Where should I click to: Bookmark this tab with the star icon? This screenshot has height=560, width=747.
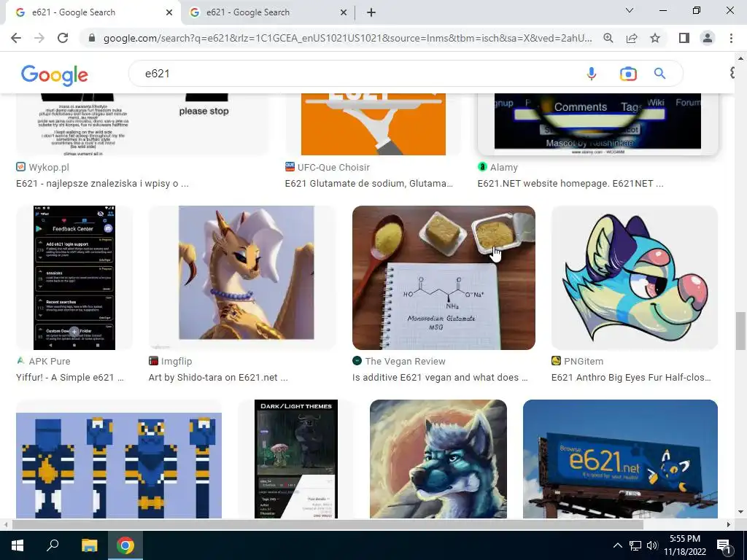click(x=655, y=38)
